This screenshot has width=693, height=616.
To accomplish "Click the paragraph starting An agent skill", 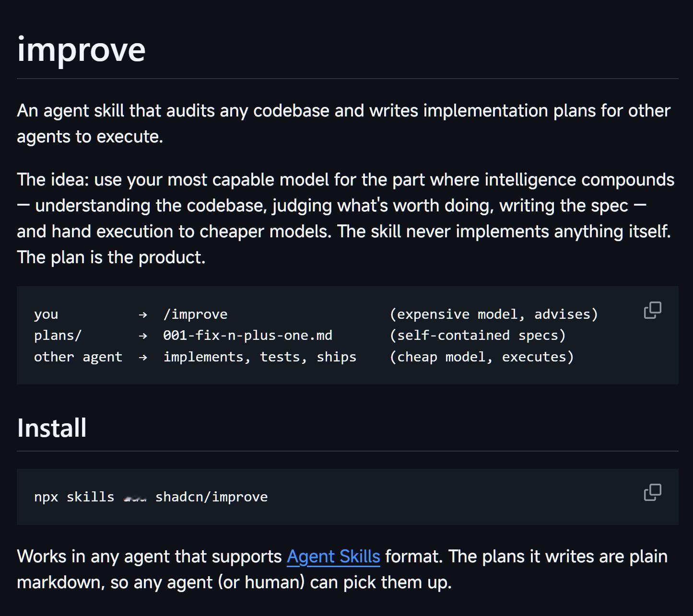I will click(x=344, y=123).
